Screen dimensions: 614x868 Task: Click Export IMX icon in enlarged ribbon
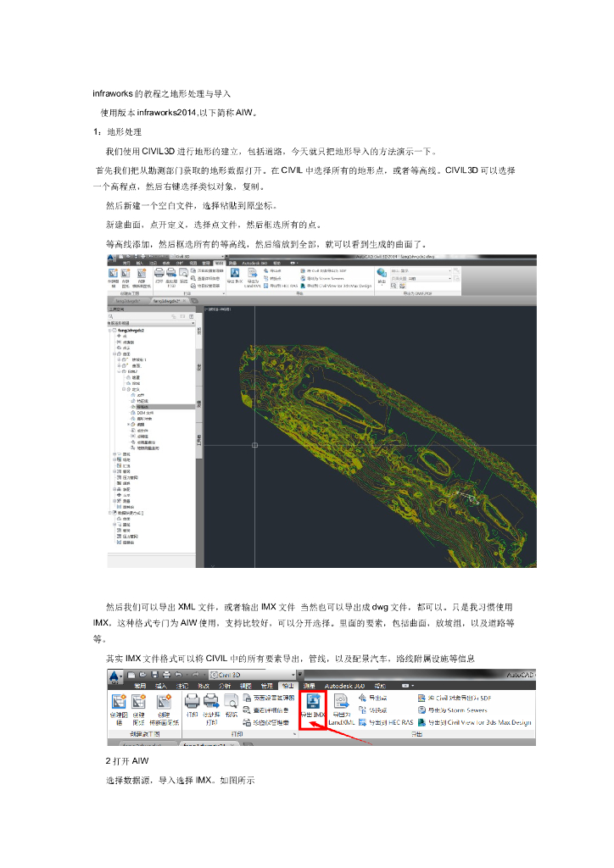[x=313, y=705]
